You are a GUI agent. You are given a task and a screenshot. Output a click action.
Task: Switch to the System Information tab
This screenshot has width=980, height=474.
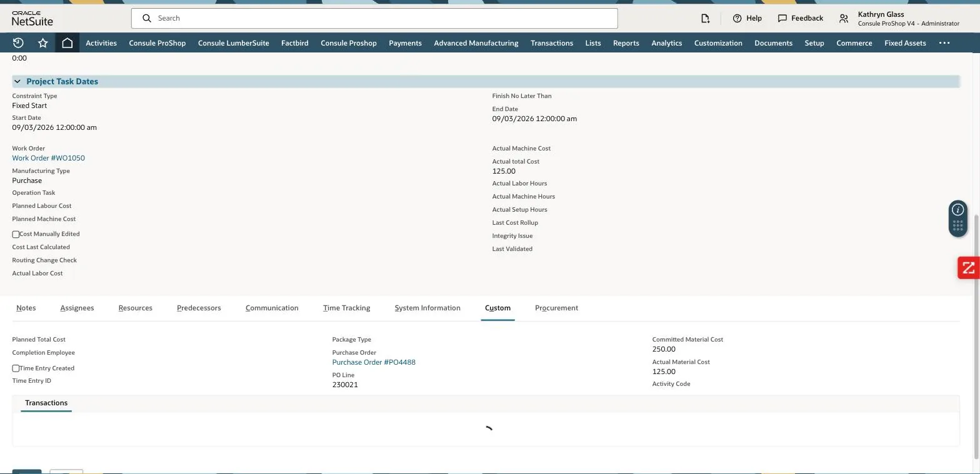[427, 308]
